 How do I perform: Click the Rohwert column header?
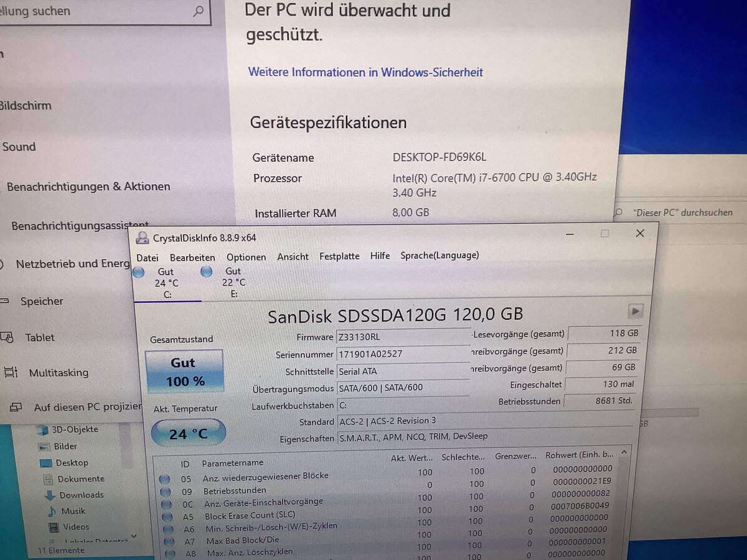pos(579,455)
